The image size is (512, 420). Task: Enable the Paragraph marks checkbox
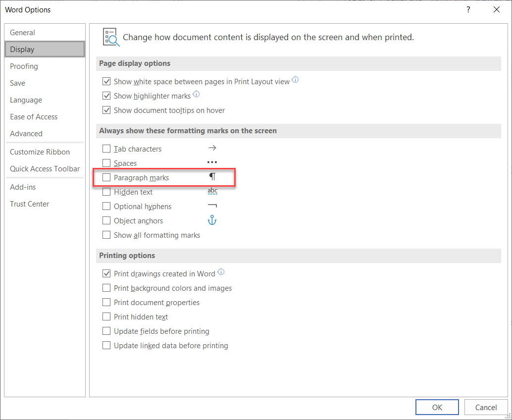pyautogui.click(x=106, y=177)
